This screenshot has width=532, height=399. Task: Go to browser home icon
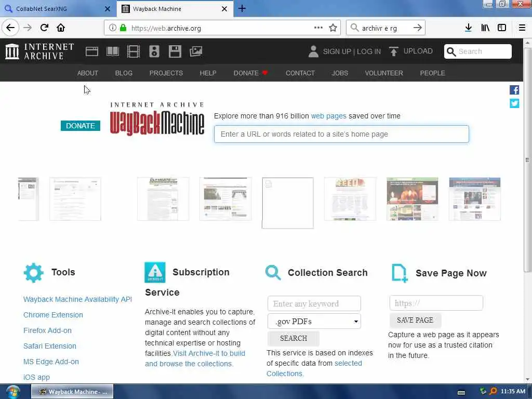tap(61, 28)
